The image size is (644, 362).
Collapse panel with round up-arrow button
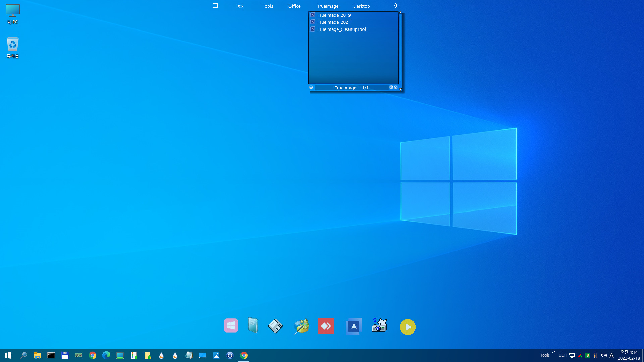coord(311,87)
